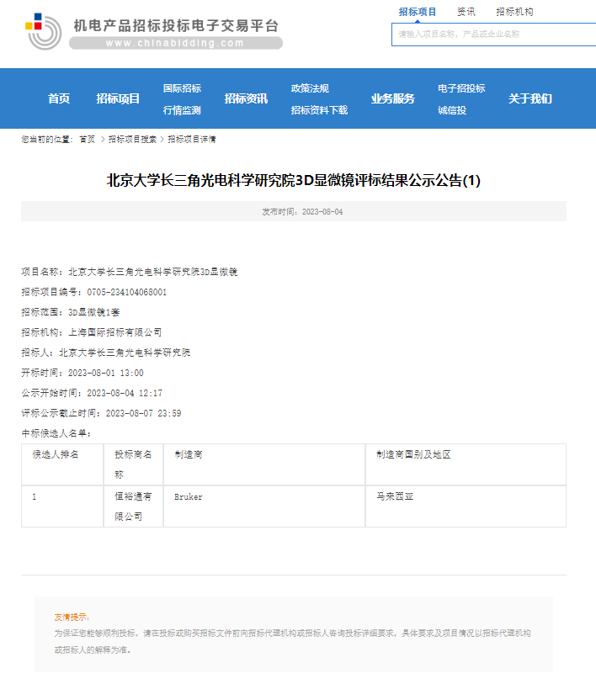Click the 恒裕通有限公司 bidder cell

(x=133, y=506)
